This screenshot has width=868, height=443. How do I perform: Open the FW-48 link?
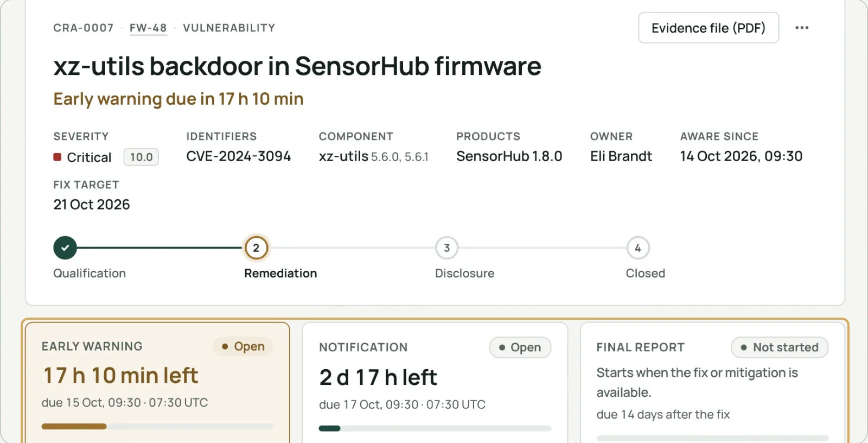coord(148,28)
